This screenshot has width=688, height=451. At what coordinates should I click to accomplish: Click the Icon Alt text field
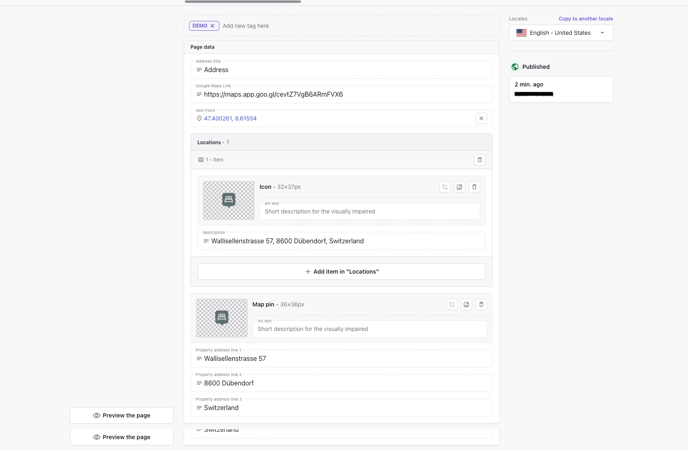click(x=369, y=211)
